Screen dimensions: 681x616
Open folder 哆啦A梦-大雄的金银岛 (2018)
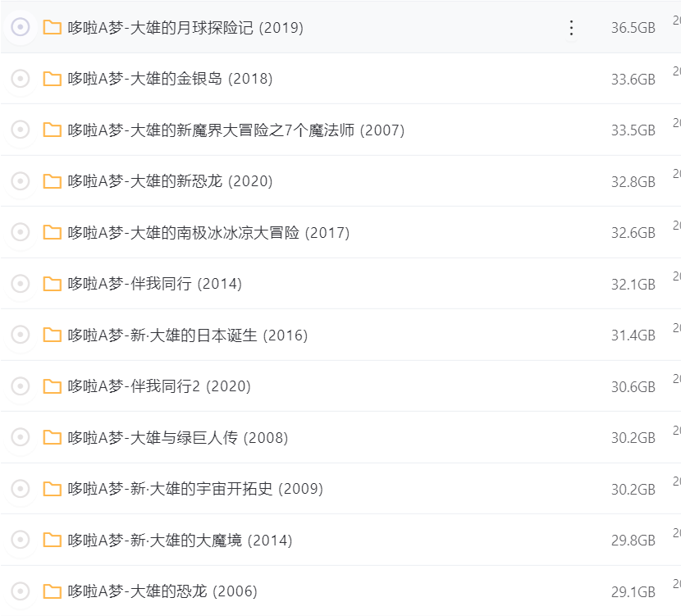click(x=171, y=79)
